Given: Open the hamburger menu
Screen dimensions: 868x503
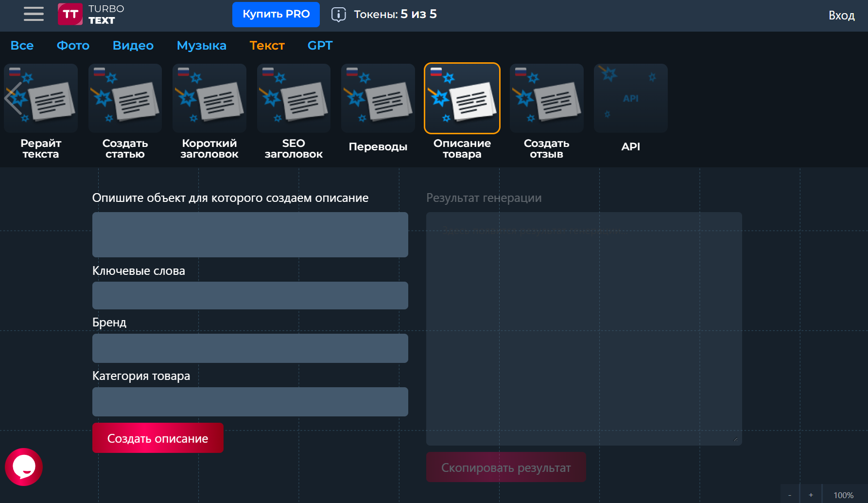Looking at the screenshot, I should [34, 14].
